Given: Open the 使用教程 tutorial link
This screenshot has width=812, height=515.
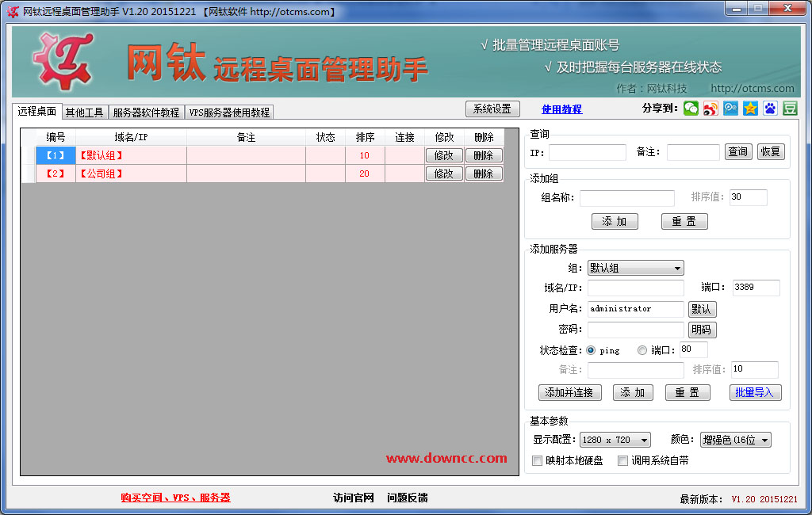Looking at the screenshot, I should 562,108.
